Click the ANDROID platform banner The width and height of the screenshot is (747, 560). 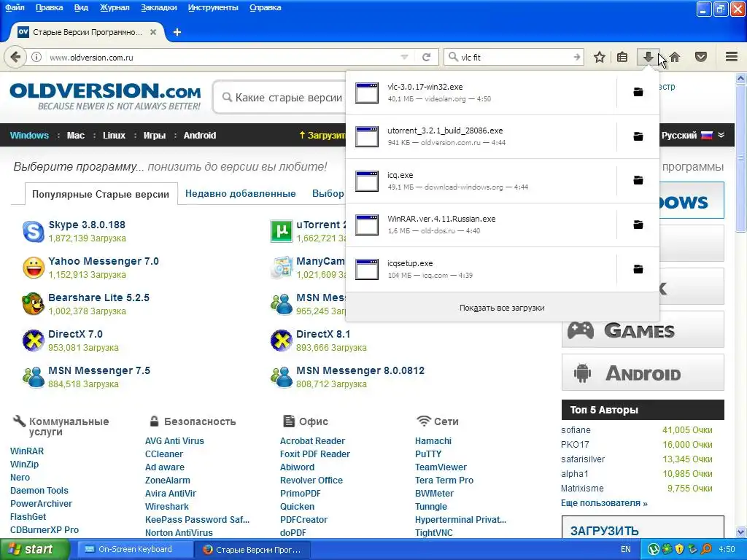(643, 373)
